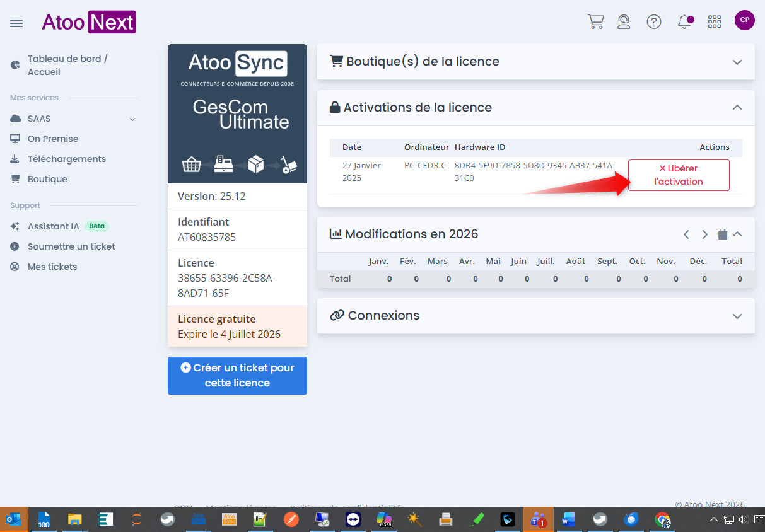Open Word from the taskbar
This screenshot has height=532, width=765.
tap(569, 519)
